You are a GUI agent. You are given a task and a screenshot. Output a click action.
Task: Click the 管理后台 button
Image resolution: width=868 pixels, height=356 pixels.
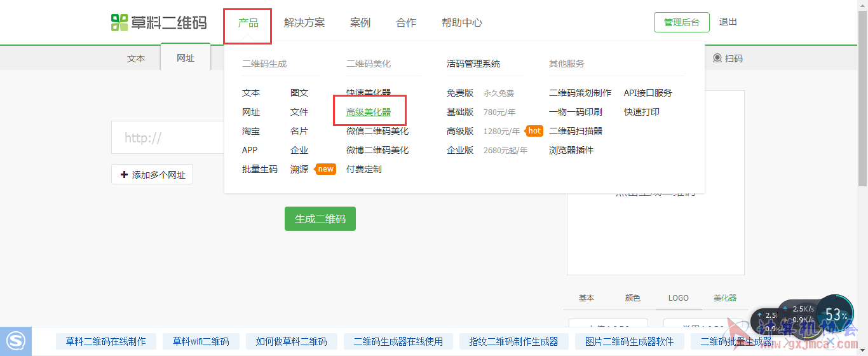pos(682,22)
